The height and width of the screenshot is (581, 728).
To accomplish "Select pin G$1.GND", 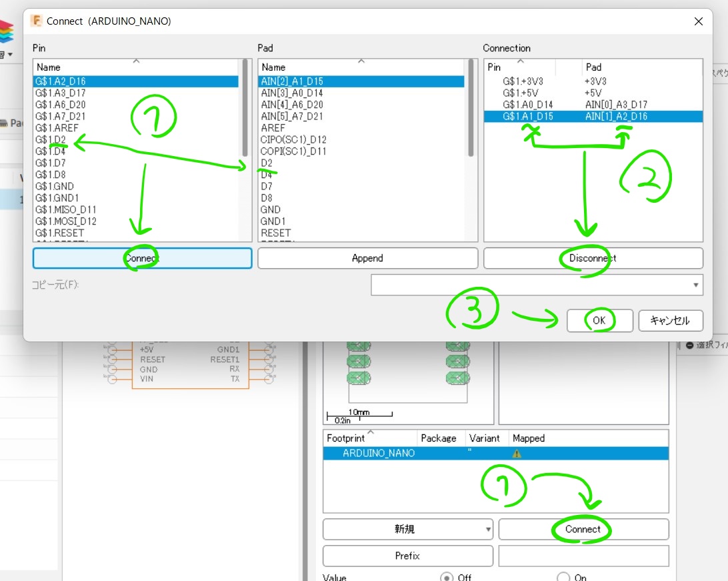I will coord(135,186).
